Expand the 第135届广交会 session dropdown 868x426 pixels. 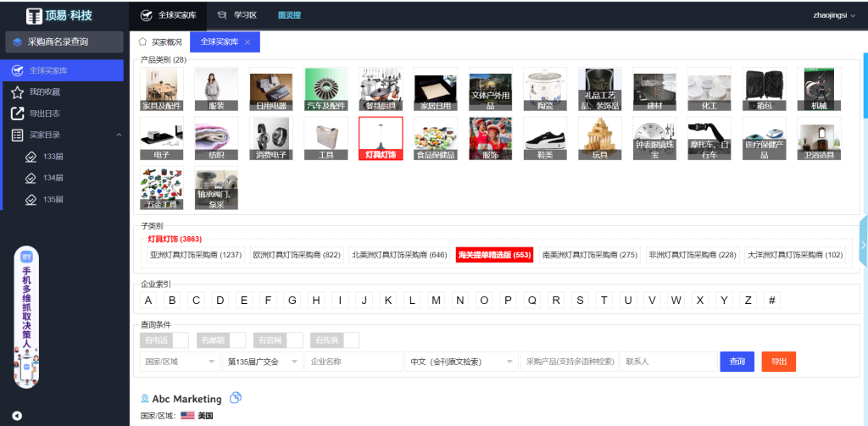coord(262,362)
